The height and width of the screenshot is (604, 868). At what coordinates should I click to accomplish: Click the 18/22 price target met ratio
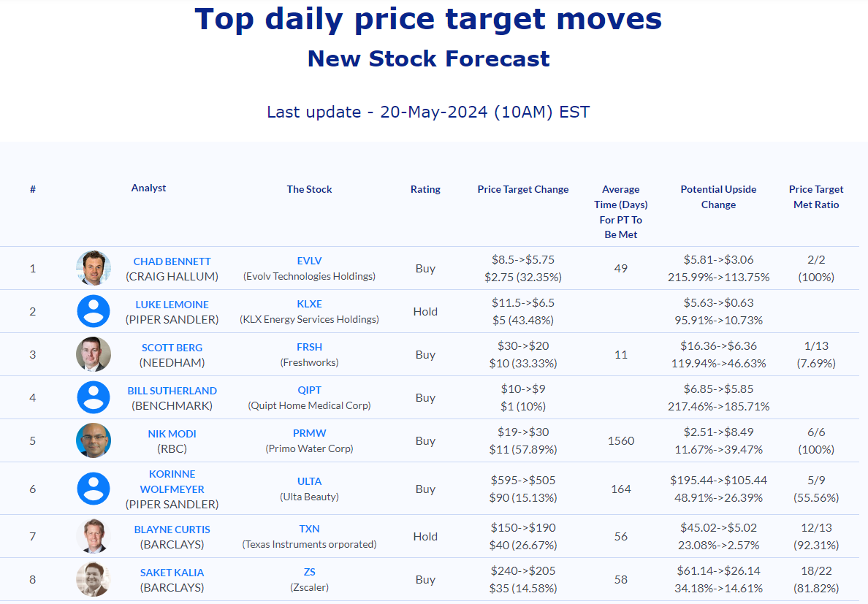click(816, 571)
